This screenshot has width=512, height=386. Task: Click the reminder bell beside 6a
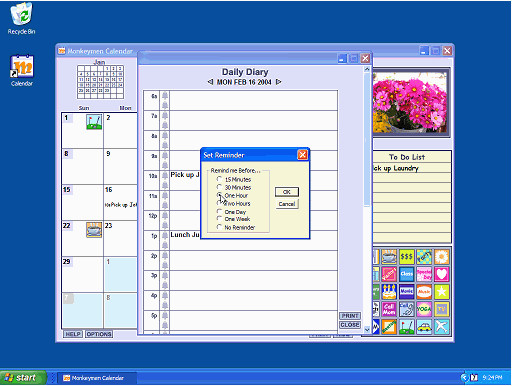(x=165, y=96)
